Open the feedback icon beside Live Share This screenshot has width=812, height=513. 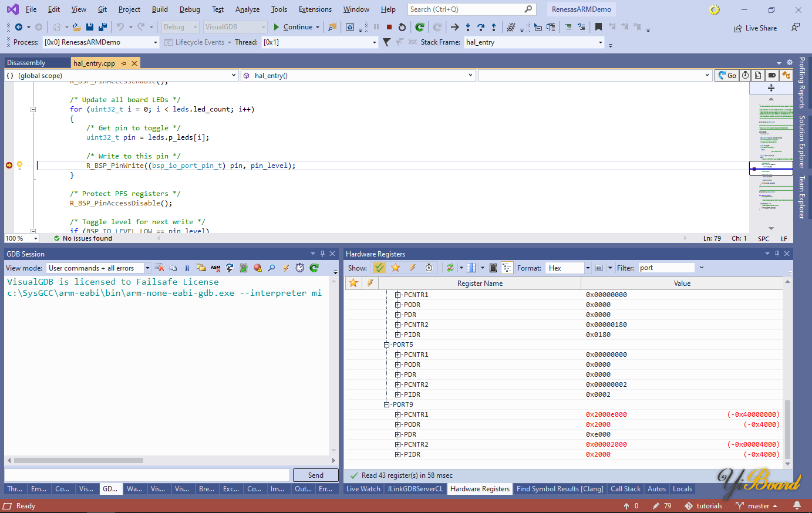[796, 28]
